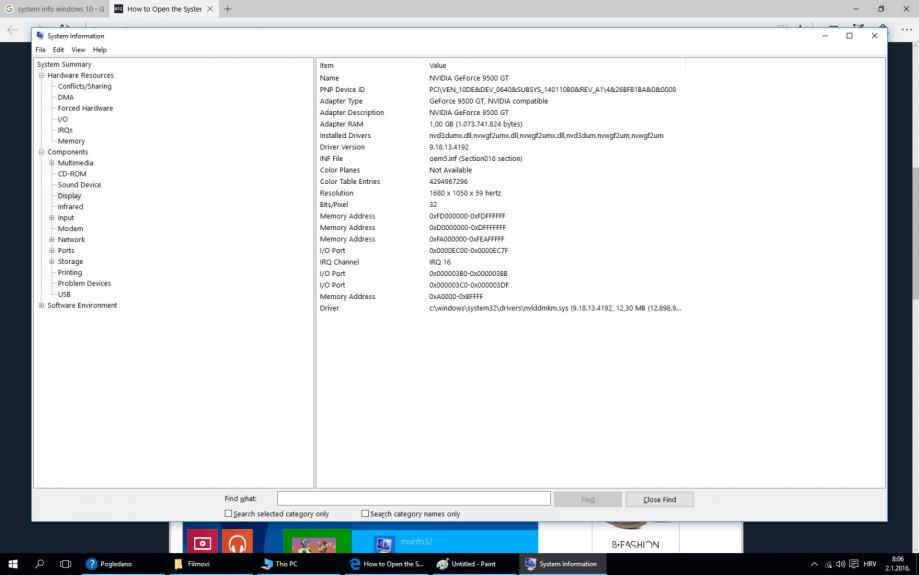Select Modem tree item
919x575 pixels.
point(70,229)
